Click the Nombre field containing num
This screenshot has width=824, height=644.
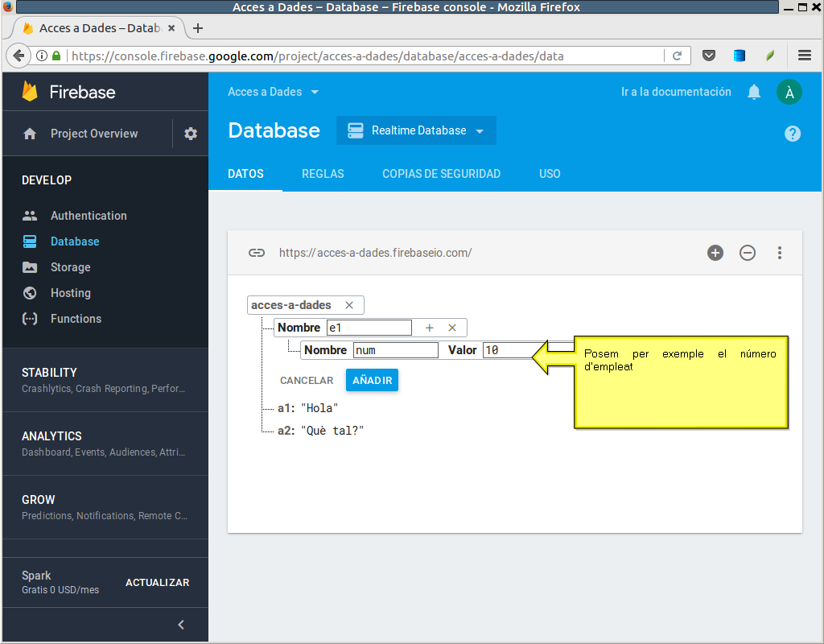396,350
